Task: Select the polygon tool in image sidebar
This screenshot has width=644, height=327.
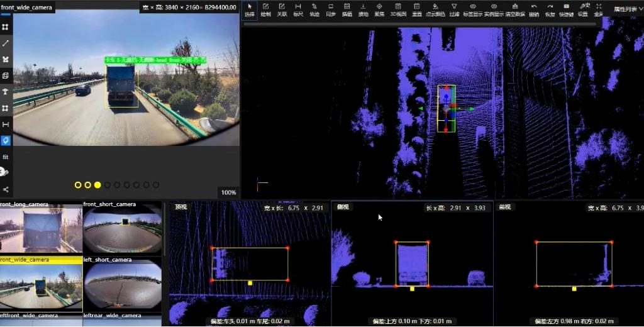Action: (x=5, y=59)
